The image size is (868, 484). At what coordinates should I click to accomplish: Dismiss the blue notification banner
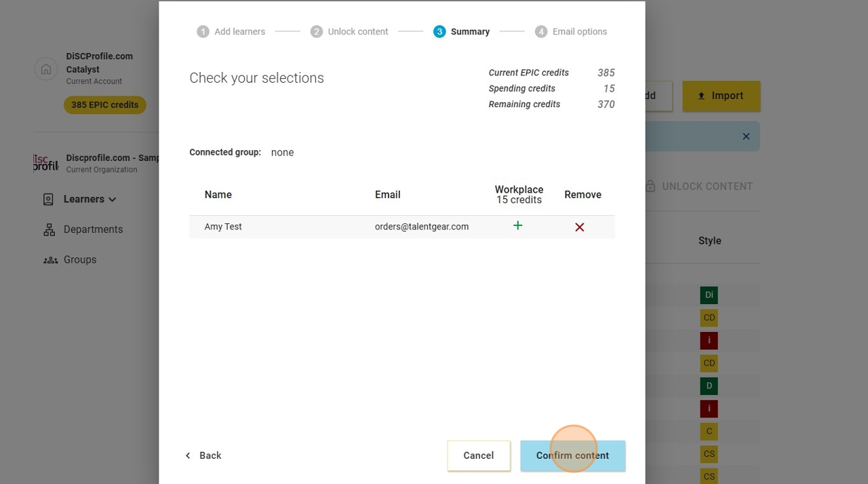click(x=746, y=136)
